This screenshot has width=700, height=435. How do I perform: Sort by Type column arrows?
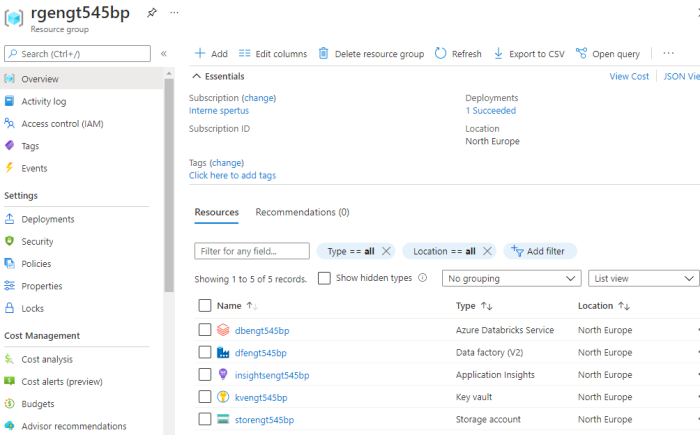point(487,306)
